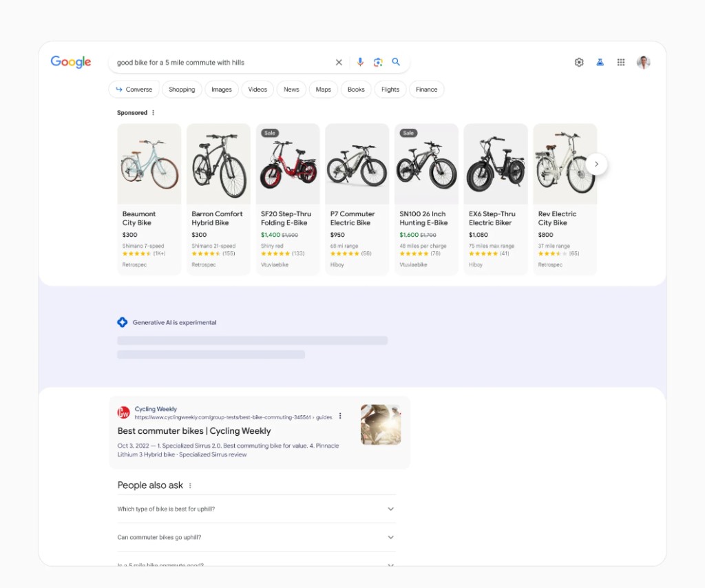Image resolution: width=705 pixels, height=588 pixels.
Task: Click the Google logo
Action: coord(71,63)
